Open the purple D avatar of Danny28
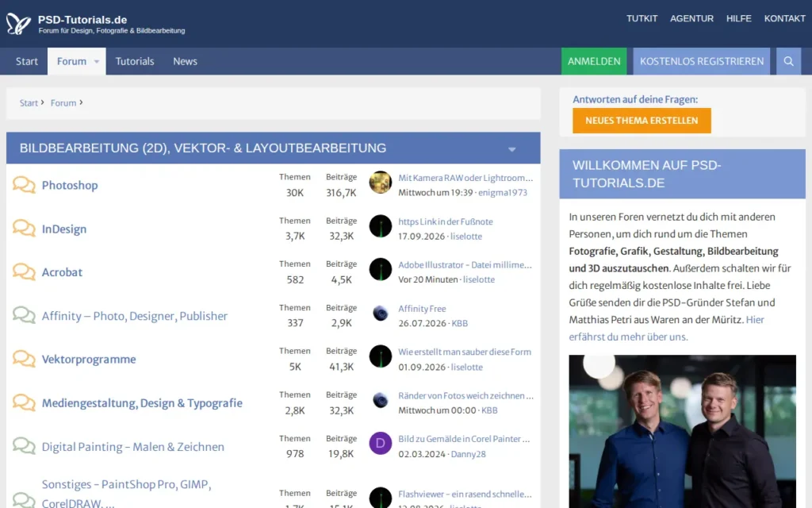 (380, 443)
